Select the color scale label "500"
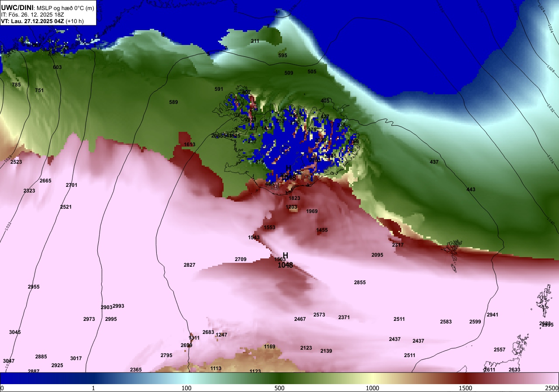This screenshot has width=559, height=392. (279, 389)
